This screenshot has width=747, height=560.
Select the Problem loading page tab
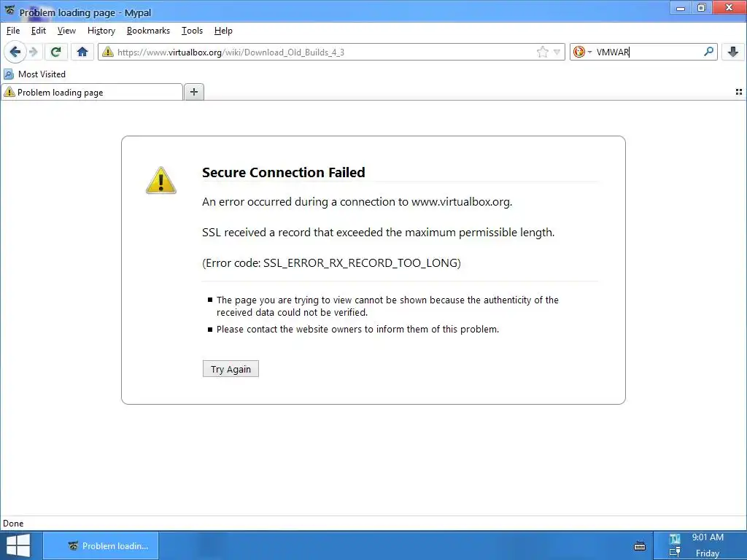coord(92,93)
